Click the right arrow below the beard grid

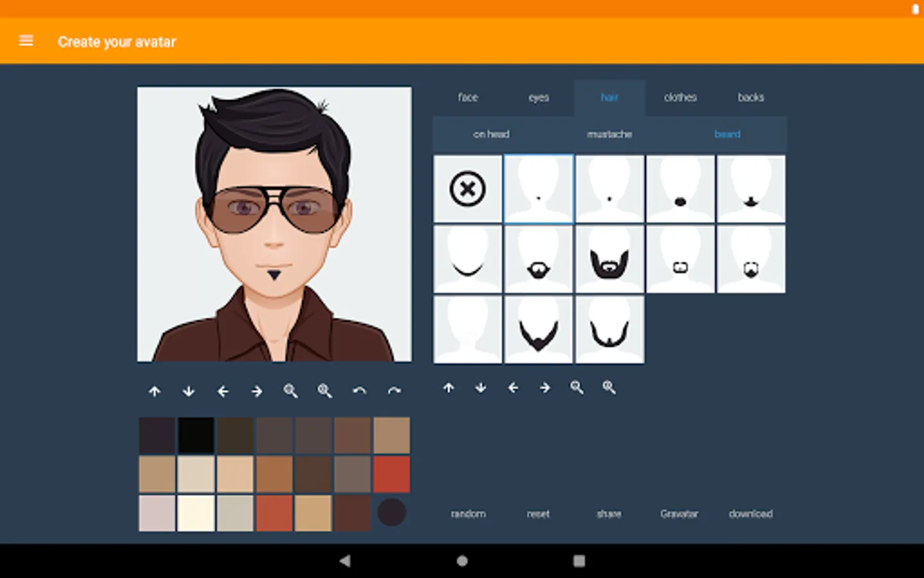tap(545, 388)
